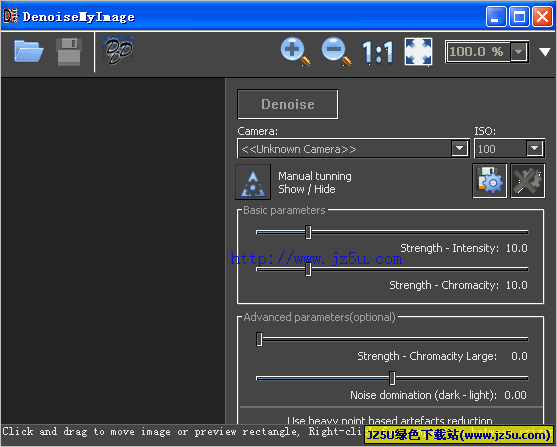This screenshot has width=557, height=447.
Task: Click the Noise domination slider handle
Action: point(392,378)
